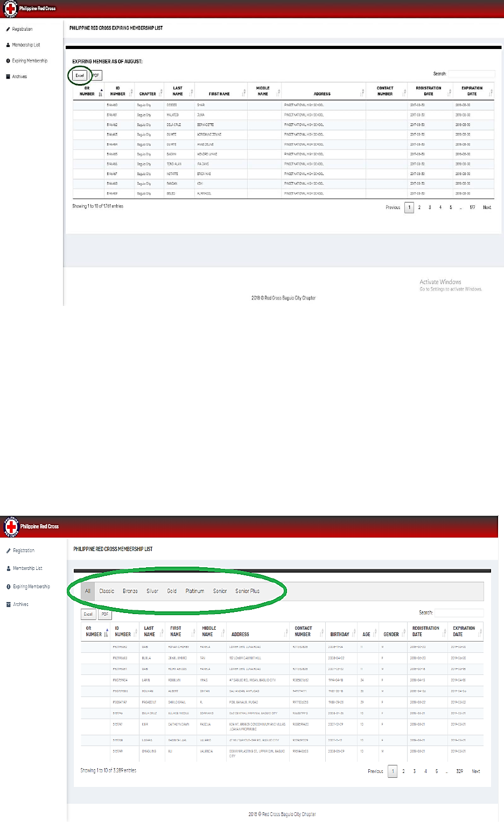Select the Platinum membership tab
Image resolution: width=504 pixels, height=822 pixels.
coord(195,591)
